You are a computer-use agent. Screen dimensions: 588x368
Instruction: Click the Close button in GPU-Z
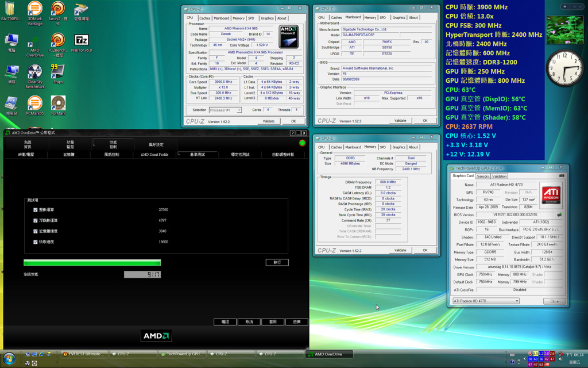554,301
